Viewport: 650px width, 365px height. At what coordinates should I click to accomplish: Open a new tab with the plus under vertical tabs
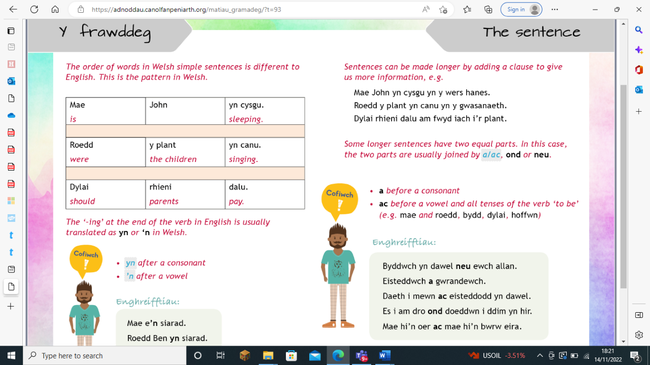tap(11, 306)
